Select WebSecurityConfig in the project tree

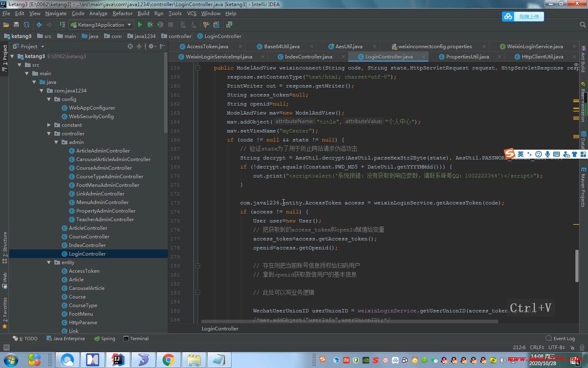pyautogui.click(x=91, y=117)
